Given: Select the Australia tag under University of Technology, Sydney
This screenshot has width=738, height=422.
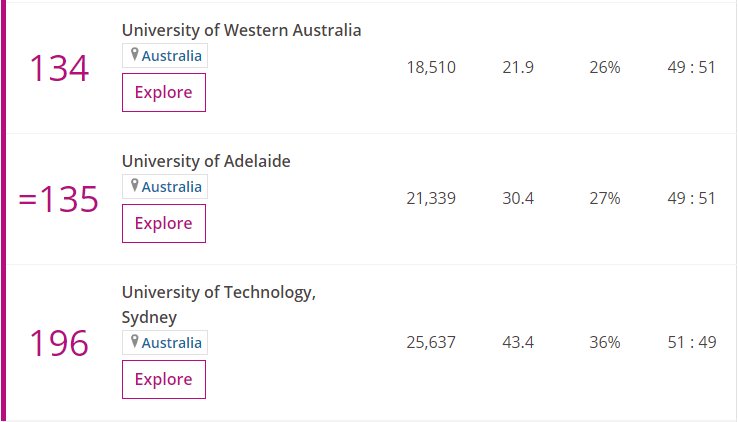Looking at the screenshot, I should 171,343.
